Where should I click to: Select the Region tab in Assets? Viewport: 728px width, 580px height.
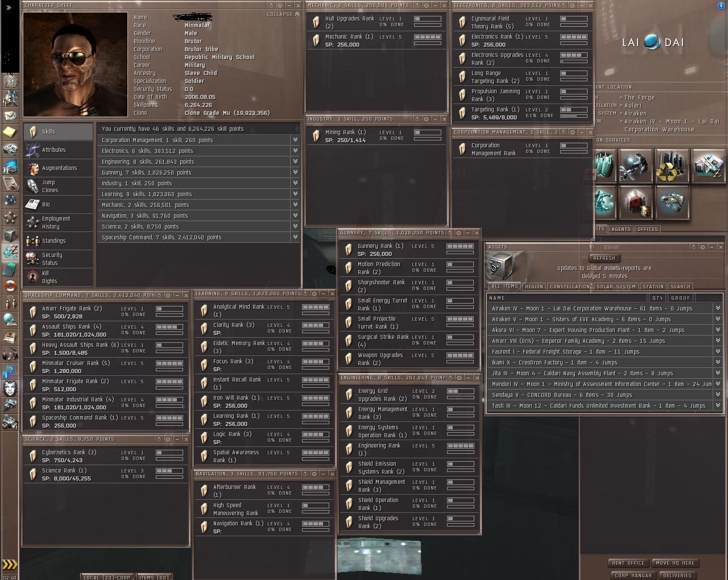point(533,287)
